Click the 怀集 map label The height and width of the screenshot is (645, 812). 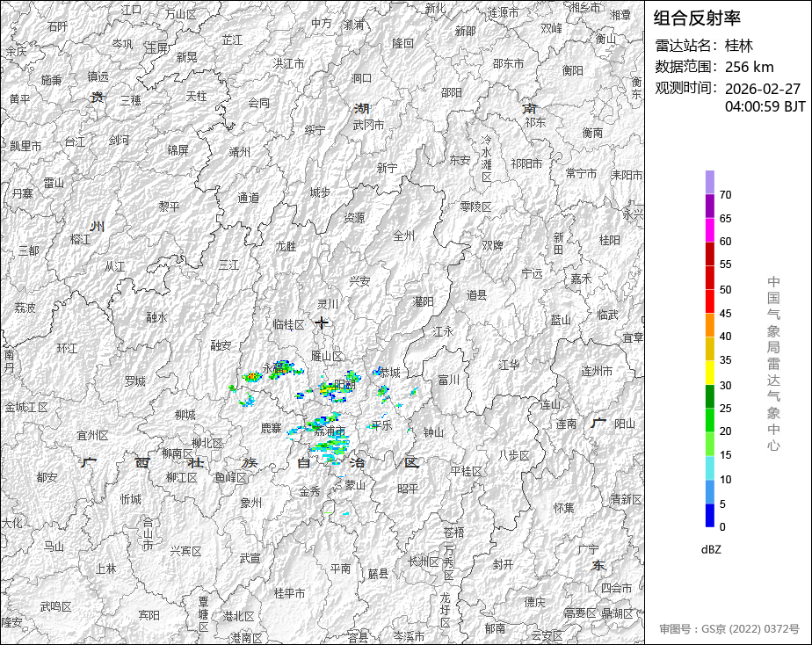(x=564, y=508)
